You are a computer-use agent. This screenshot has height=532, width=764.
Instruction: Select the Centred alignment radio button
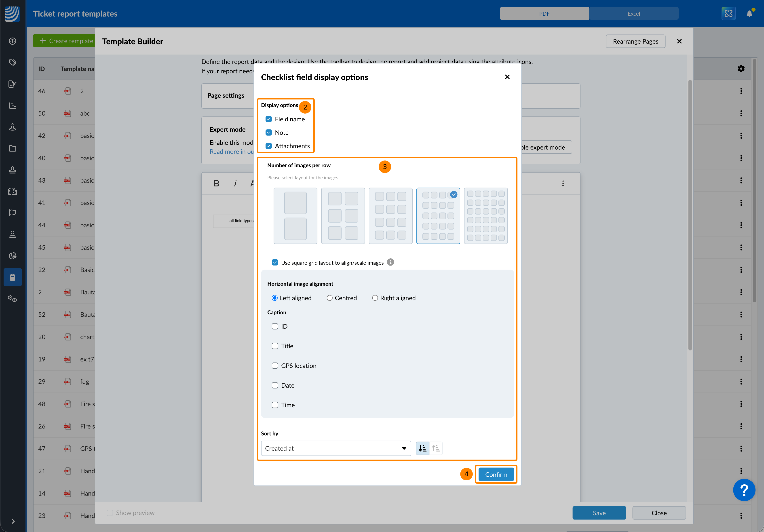pyautogui.click(x=329, y=298)
